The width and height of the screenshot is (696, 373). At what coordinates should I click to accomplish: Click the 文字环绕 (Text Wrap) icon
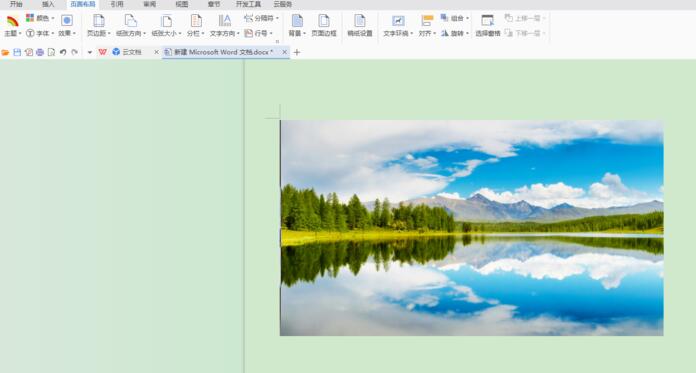(398, 21)
